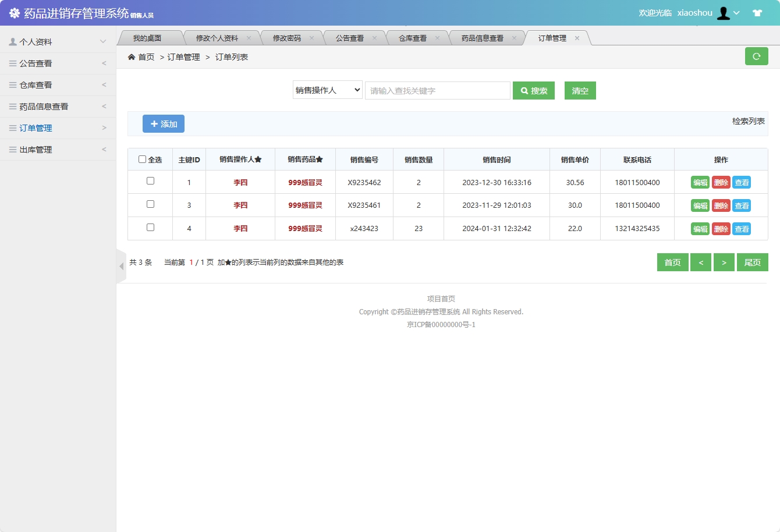
Task: Click the previous page arrow in pagination
Action: [x=701, y=262]
